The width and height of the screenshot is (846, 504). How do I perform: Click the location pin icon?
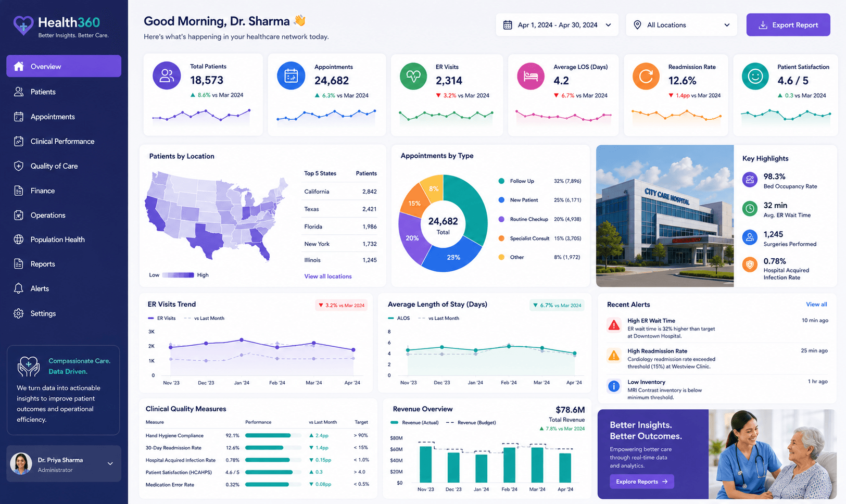(x=637, y=25)
